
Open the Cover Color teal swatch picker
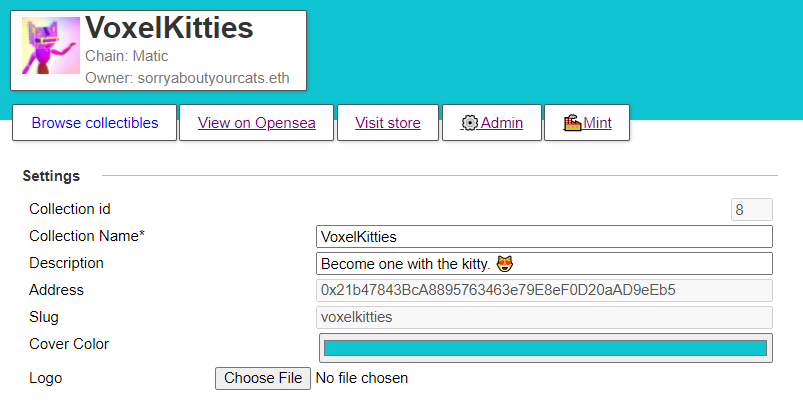[x=545, y=348]
